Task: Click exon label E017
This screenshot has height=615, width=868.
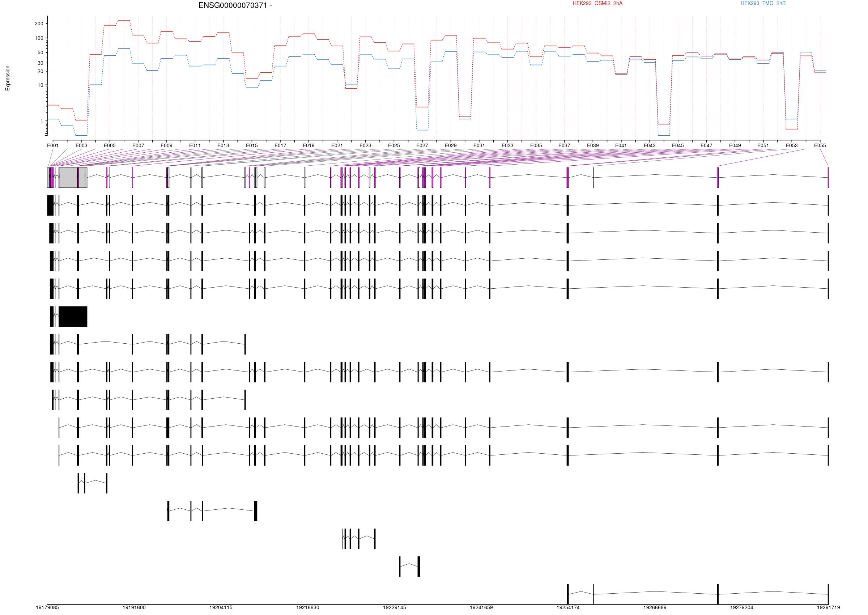Action: coord(281,145)
